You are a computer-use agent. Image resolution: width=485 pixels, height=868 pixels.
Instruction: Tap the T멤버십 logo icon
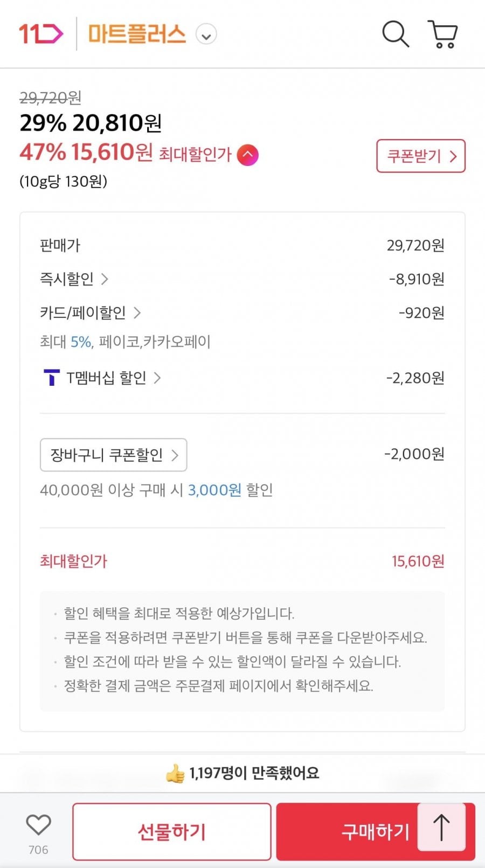point(51,378)
